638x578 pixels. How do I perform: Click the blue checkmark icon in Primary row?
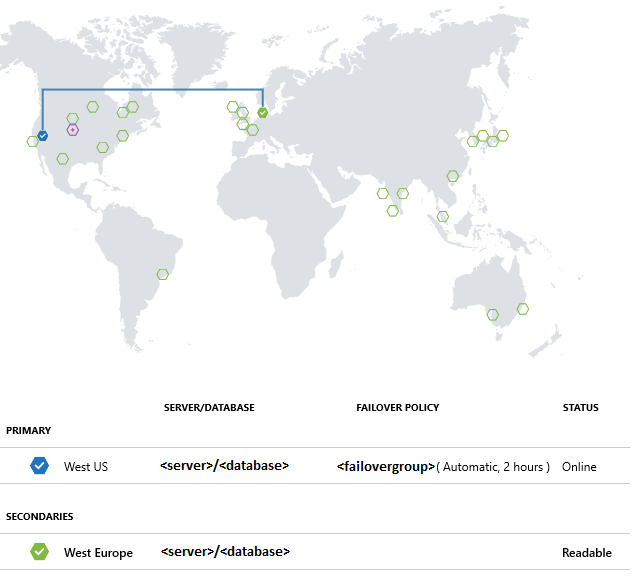tap(39, 466)
